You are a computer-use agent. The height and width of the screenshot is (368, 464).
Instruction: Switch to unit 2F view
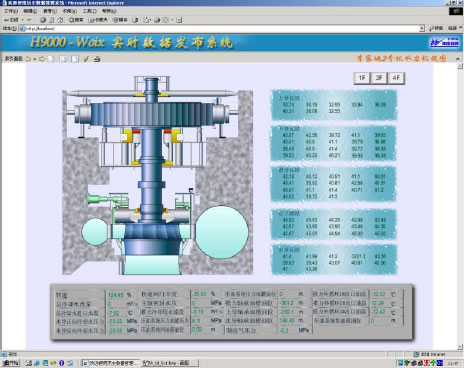379,78
